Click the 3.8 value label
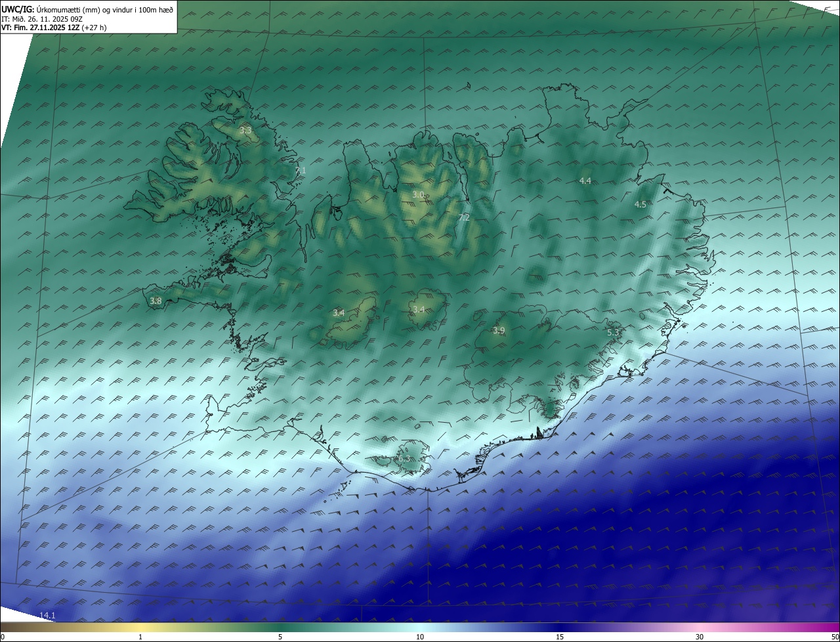This screenshot has height=642, width=840. tap(156, 301)
